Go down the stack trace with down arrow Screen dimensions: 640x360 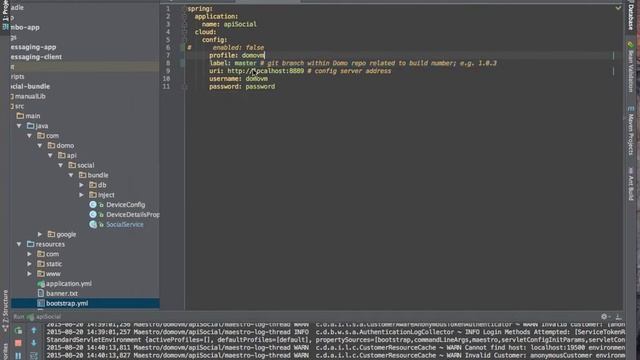(34, 343)
